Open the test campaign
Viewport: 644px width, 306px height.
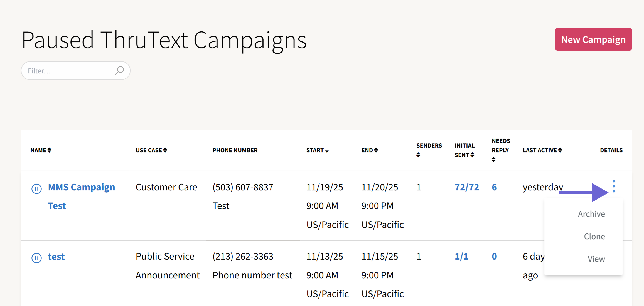point(56,257)
